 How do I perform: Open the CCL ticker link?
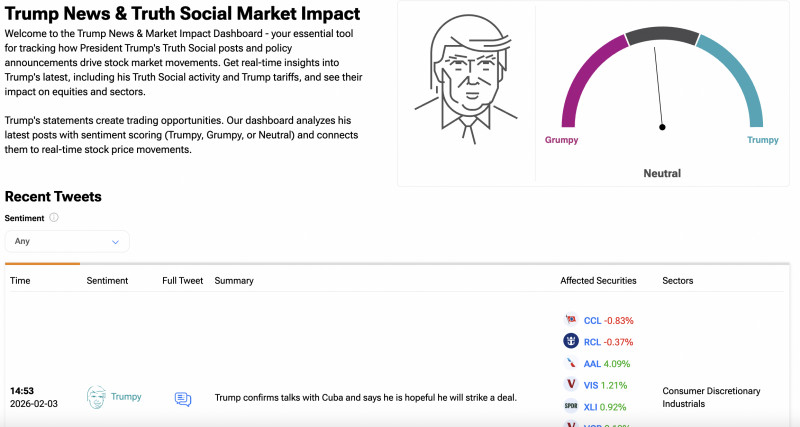(x=592, y=321)
